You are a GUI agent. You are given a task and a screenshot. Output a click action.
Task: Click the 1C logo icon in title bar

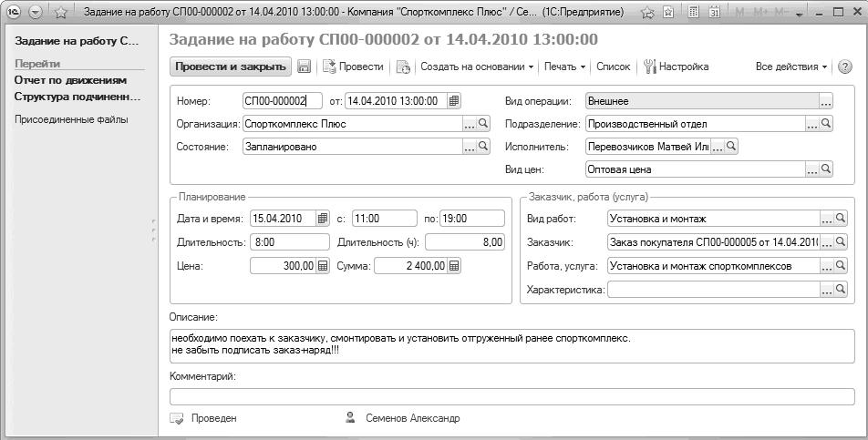tap(15, 12)
